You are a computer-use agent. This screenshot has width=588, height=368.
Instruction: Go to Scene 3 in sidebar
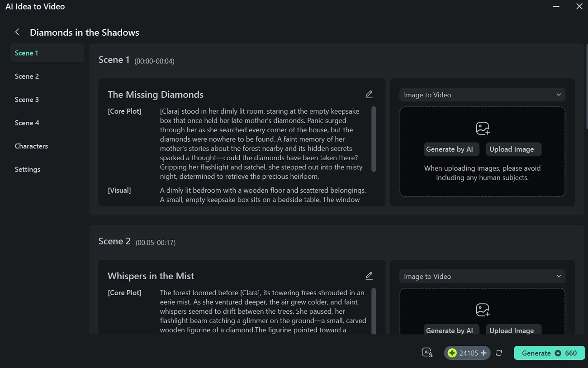(27, 100)
